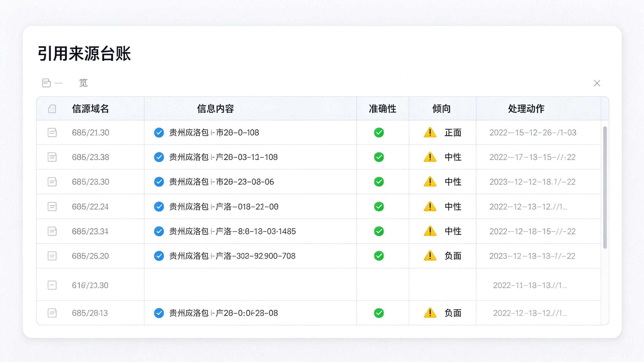This screenshot has height=362, width=644.
Task: Toggle the minus checkbox for 616/20.30
Action: 52,285
